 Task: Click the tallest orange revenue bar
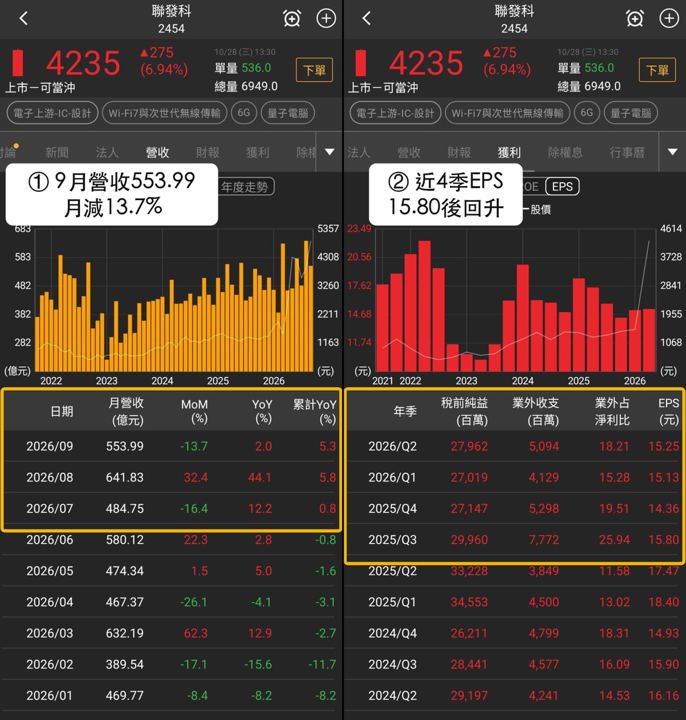306,306
